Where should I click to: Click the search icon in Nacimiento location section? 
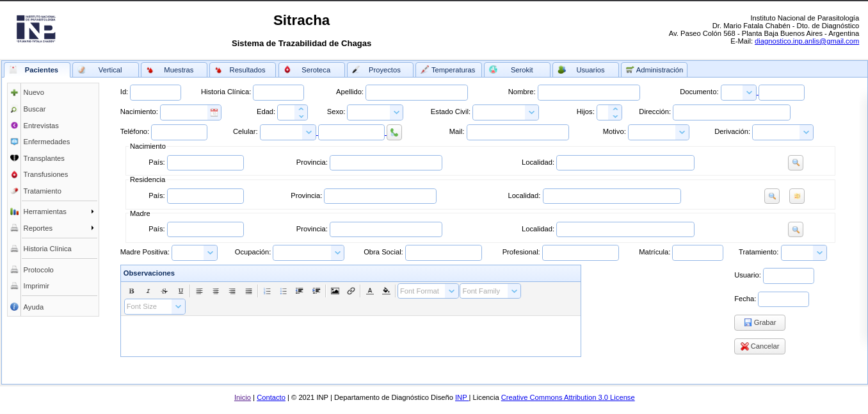click(795, 163)
